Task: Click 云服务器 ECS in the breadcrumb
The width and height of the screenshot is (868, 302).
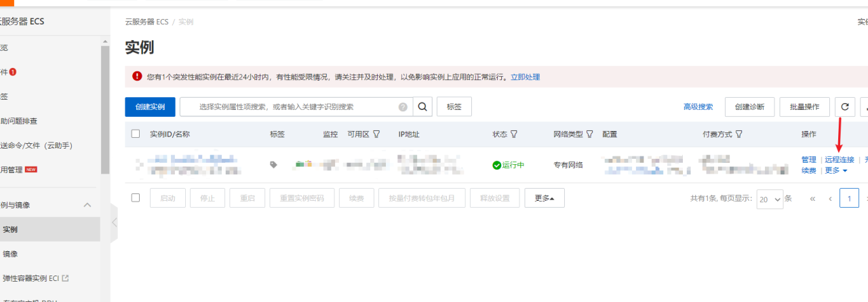Action: point(146,22)
